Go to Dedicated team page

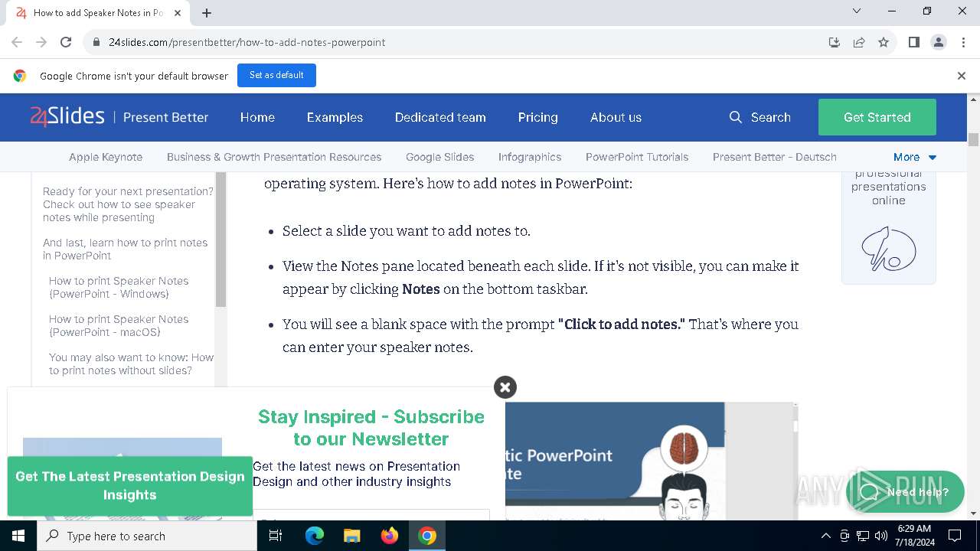(440, 117)
